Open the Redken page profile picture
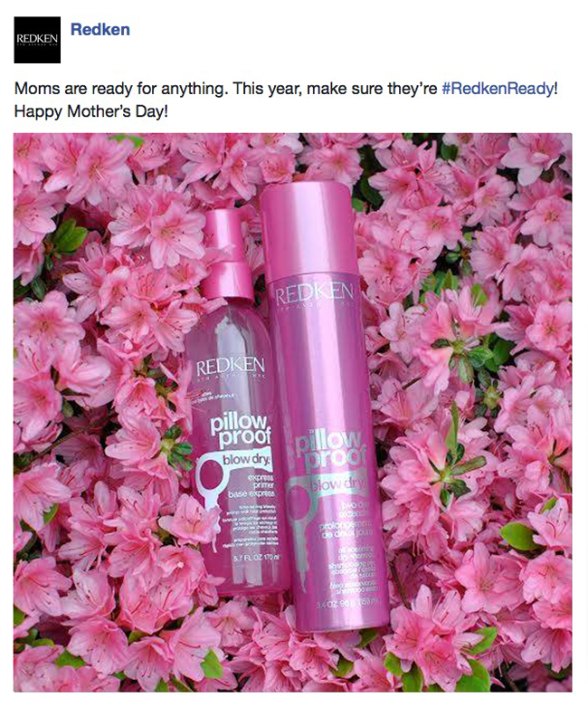The width and height of the screenshot is (588, 708). (37, 40)
